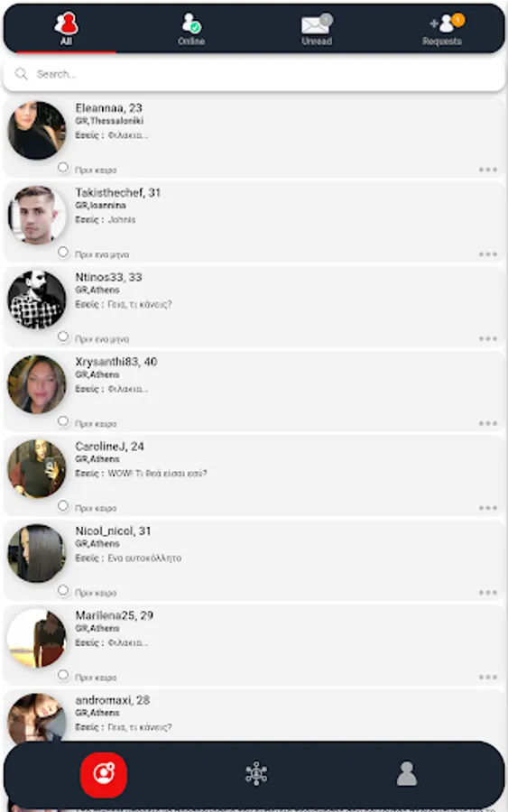Open three-dot options for Marilena25 chat
The image size is (508, 812).
488,677
